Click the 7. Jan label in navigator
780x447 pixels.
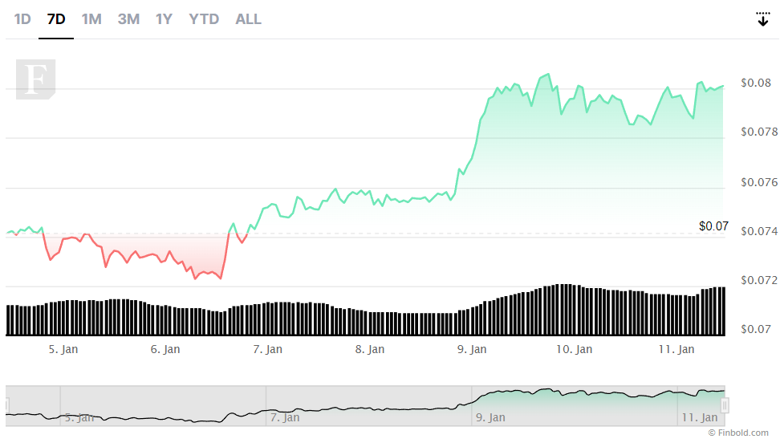click(x=284, y=416)
